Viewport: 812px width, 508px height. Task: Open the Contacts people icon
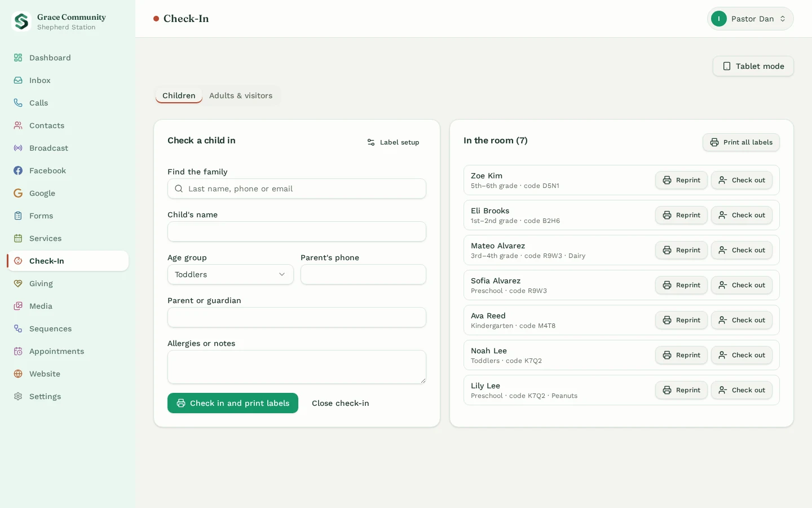pos(18,125)
